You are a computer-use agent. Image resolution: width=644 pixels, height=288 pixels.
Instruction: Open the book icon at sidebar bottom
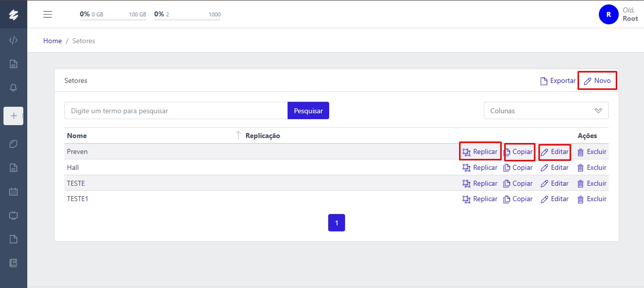click(13, 263)
